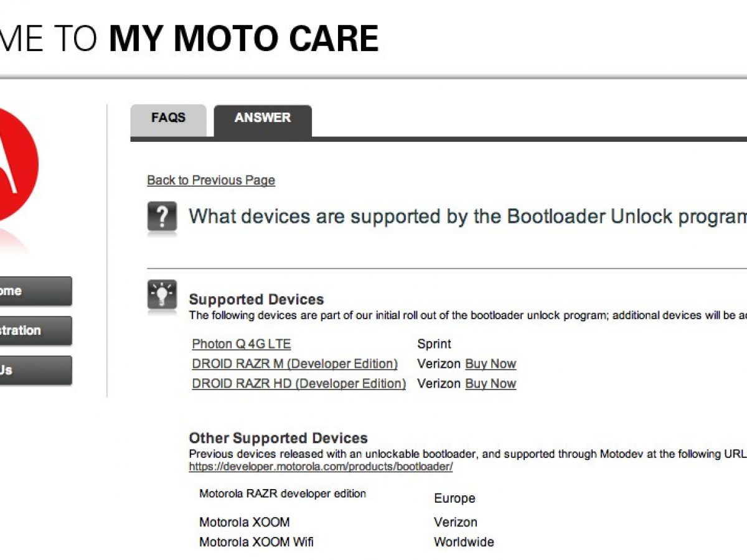Click the question mark icon
Image resolution: width=747 pixels, height=560 pixels.
(x=162, y=217)
